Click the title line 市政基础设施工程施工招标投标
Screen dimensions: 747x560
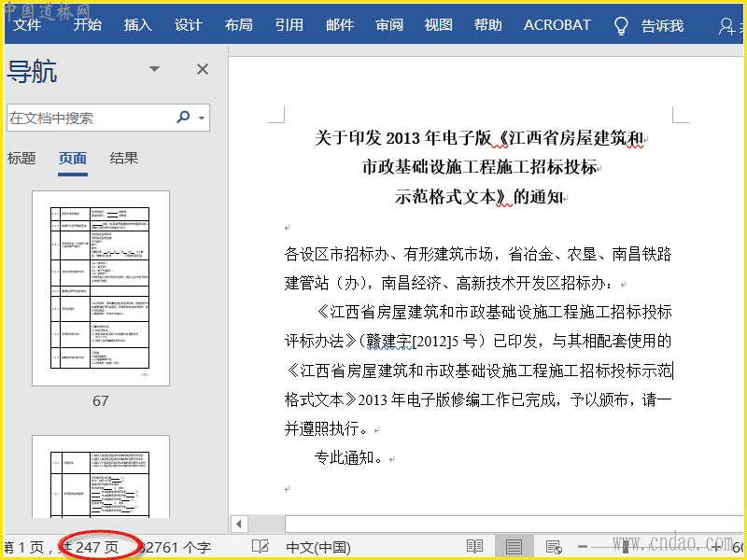(479, 168)
